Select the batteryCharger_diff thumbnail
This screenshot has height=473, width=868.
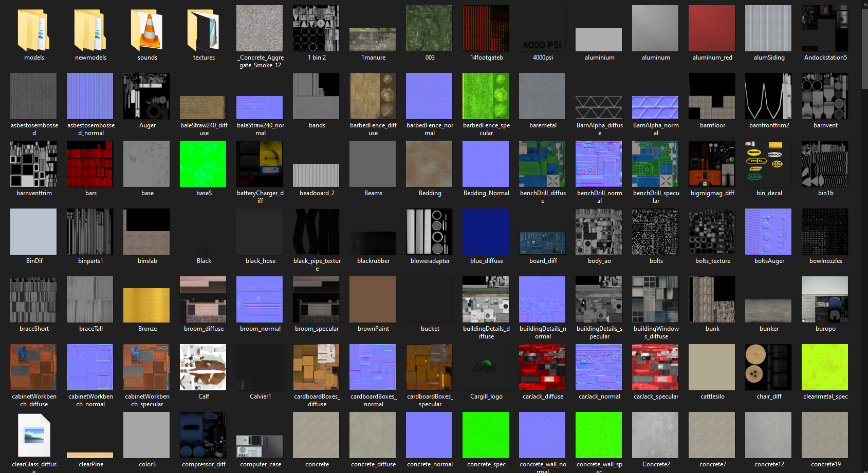pyautogui.click(x=259, y=164)
